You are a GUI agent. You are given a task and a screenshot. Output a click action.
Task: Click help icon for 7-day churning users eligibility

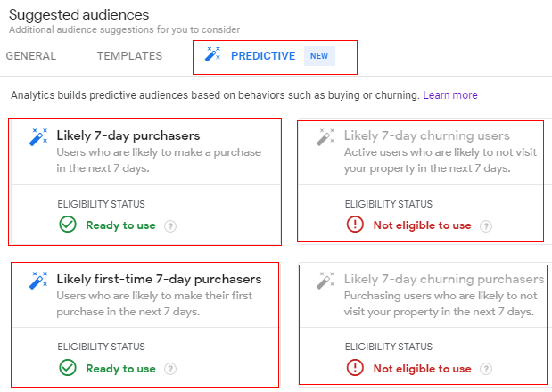pyautogui.click(x=486, y=225)
